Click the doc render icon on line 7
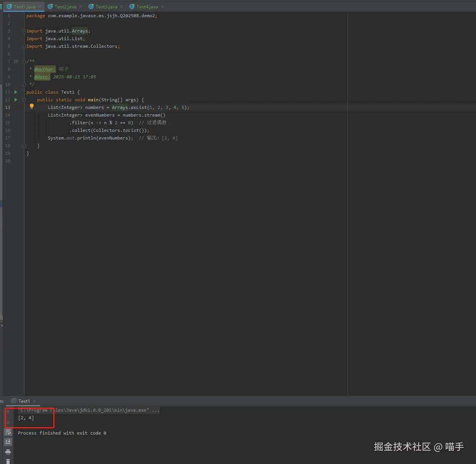 click(x=16, y=62)
